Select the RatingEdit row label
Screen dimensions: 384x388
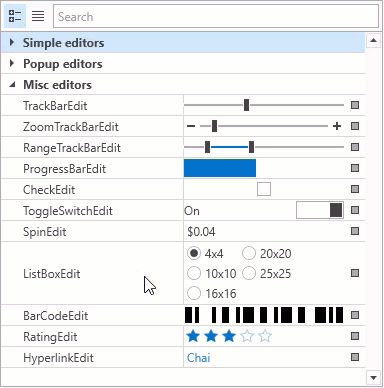50,337
